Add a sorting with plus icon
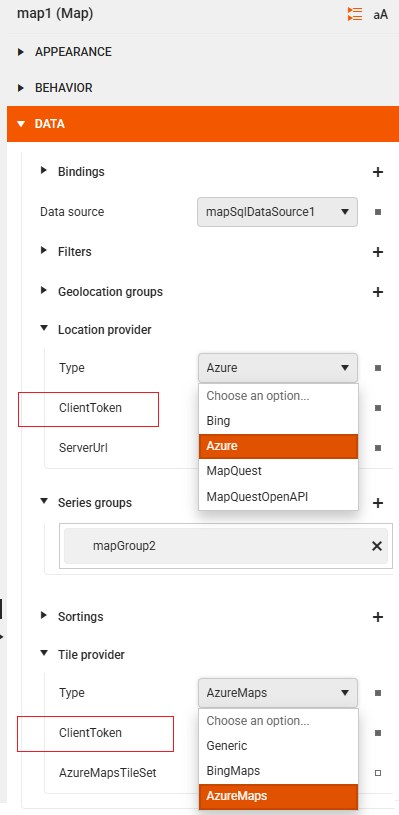399x815 pixels. [378, 617]
